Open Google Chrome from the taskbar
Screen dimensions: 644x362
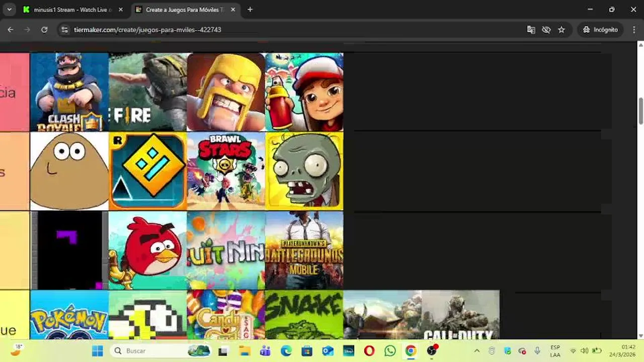pyautogui.click(x=411, y=351)
